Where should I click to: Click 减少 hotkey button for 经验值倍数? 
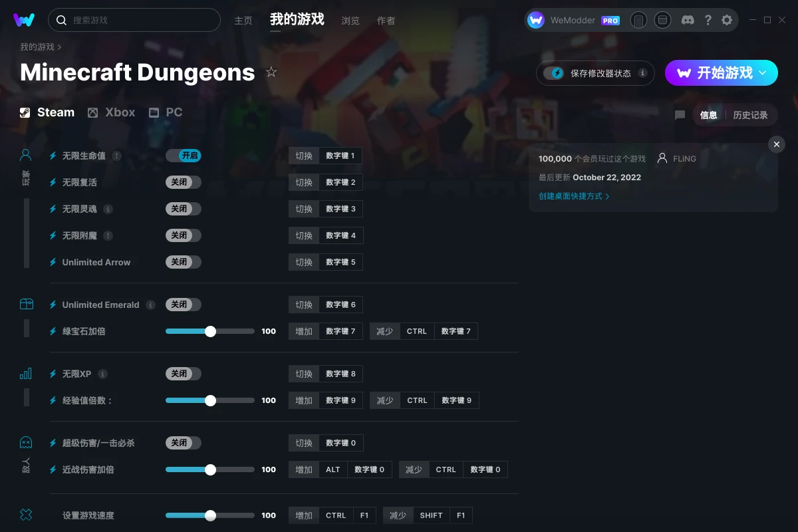[x=385, y=400]
